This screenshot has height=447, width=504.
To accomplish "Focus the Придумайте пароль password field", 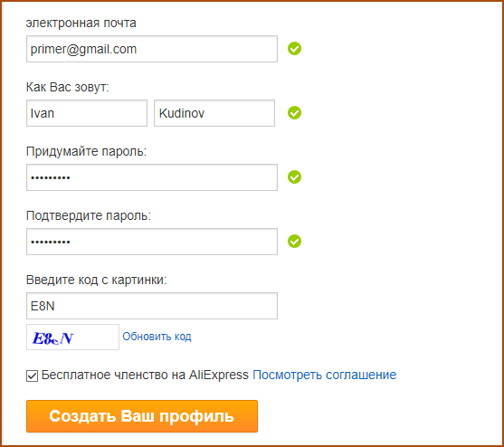I will [x=152, y=177].
